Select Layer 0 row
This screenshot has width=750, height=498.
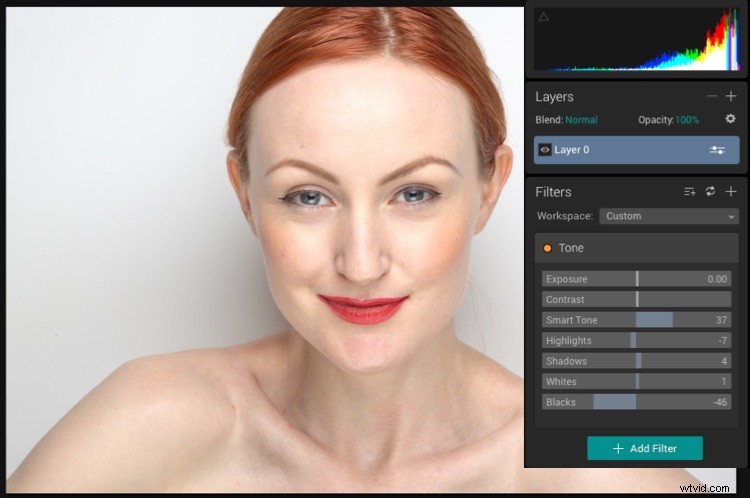(637, 150)
